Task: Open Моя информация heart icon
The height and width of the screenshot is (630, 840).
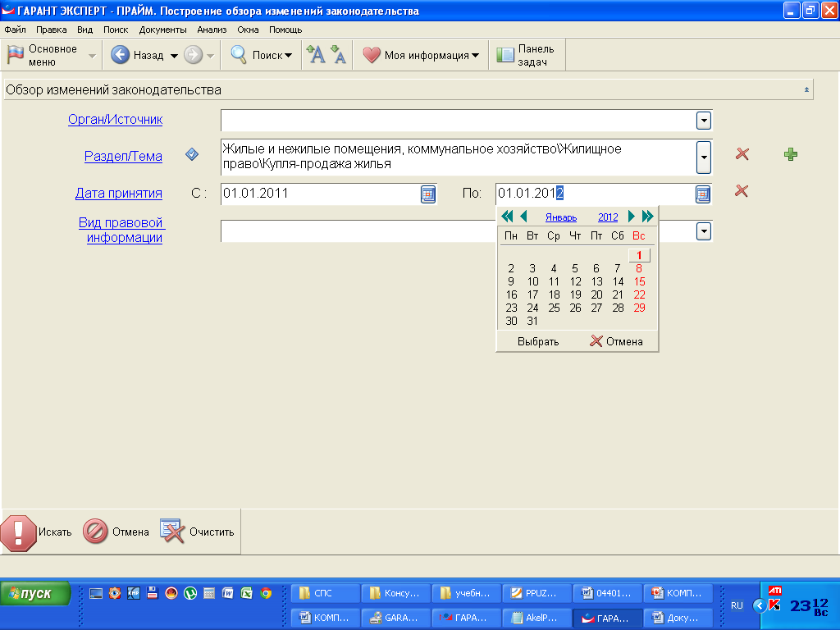Action: pos(372,55)
